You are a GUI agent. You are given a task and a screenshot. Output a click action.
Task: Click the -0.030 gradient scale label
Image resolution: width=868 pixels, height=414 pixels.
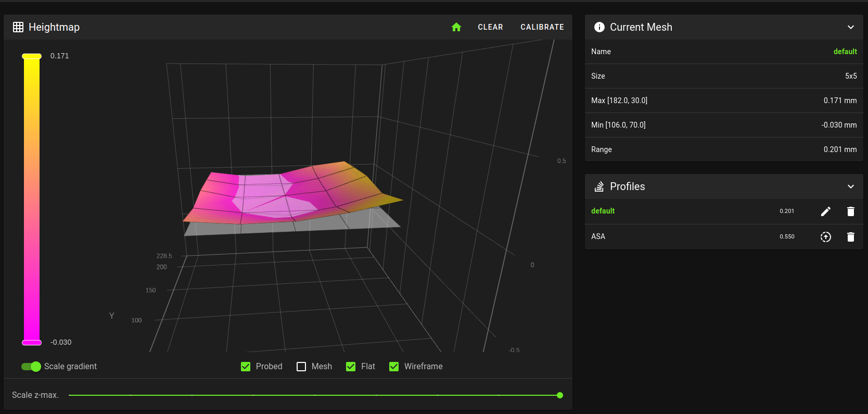pyautogui.click(x=61, y=342)
